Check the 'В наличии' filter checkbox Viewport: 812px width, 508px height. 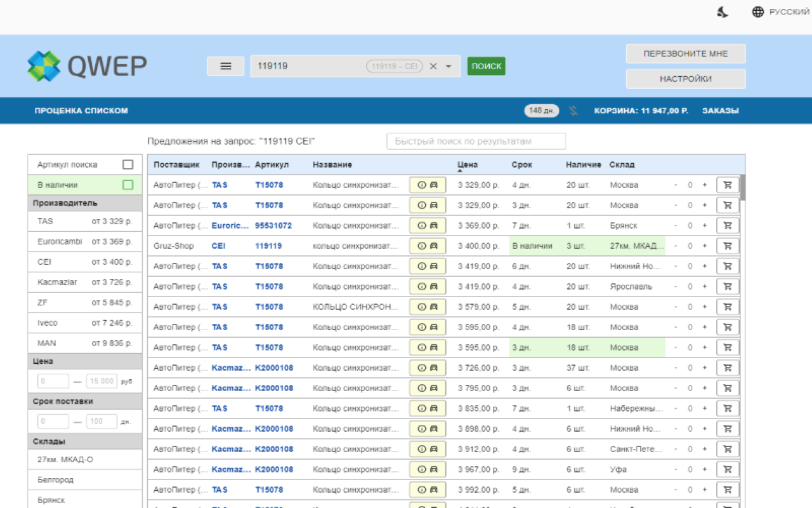click(128, 185)
